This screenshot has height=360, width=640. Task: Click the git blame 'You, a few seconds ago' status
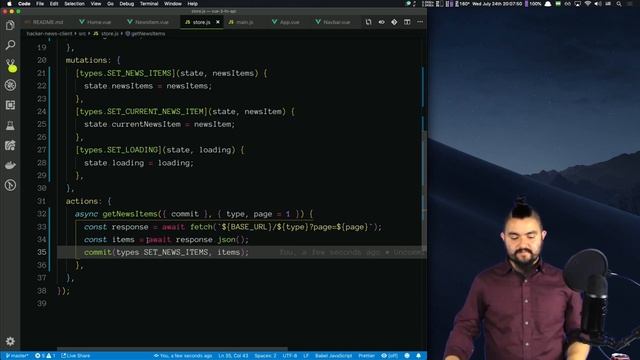(183, 356)
